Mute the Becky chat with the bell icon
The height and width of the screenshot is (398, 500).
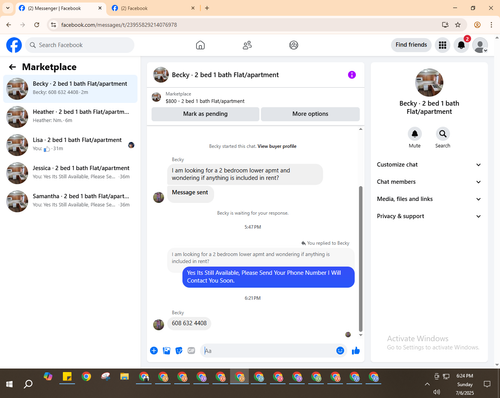pos(414,134)
